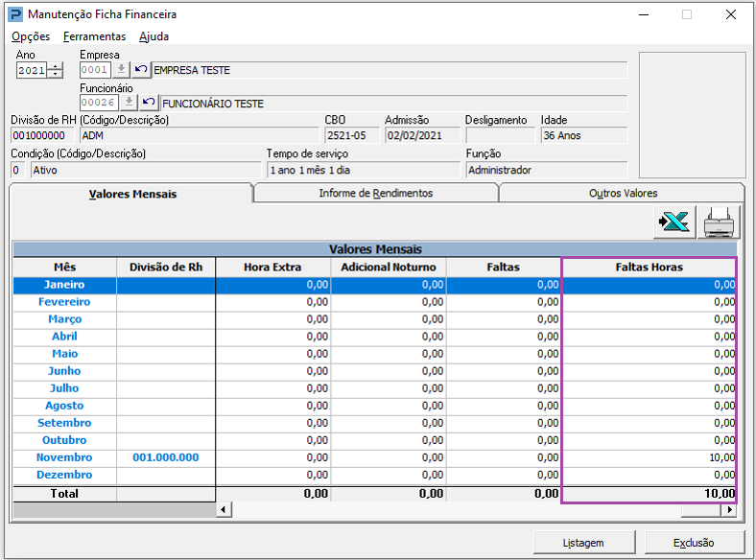Click the Exclusão button

point(694,543)
